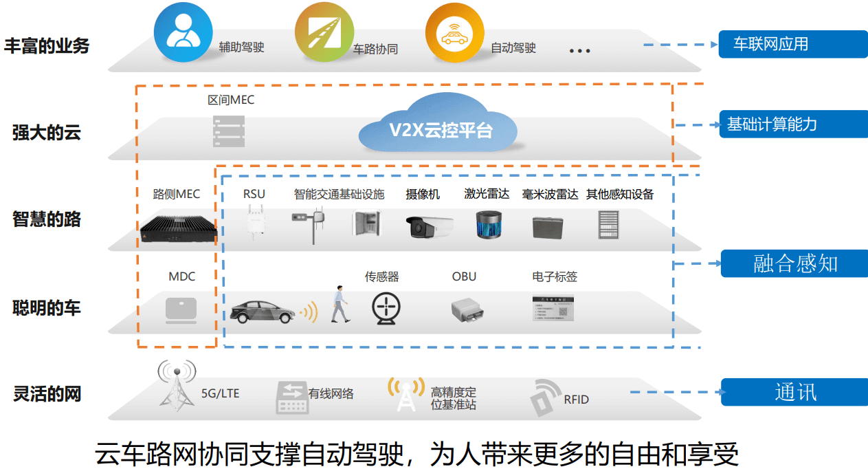Image resolution: width=868 pixels, height=469 pixels.
Task: Click the RSU text label
Action: [x=254, y=195]
